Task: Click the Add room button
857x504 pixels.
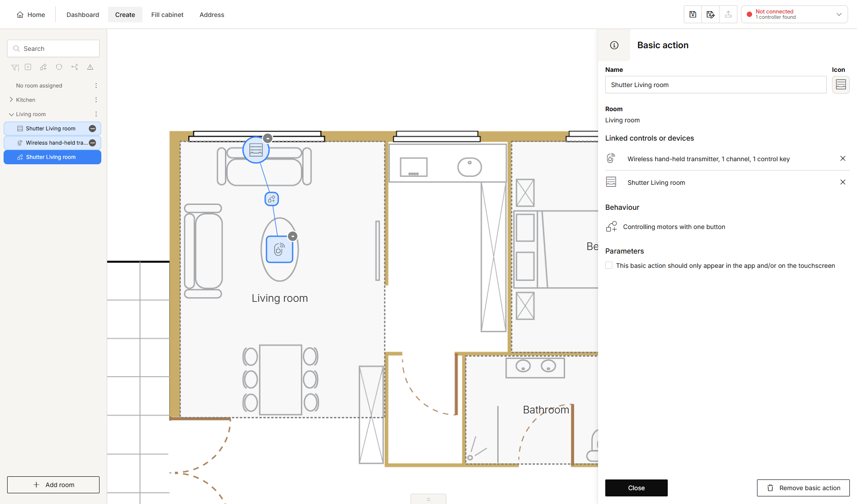Action: (54, 485)
